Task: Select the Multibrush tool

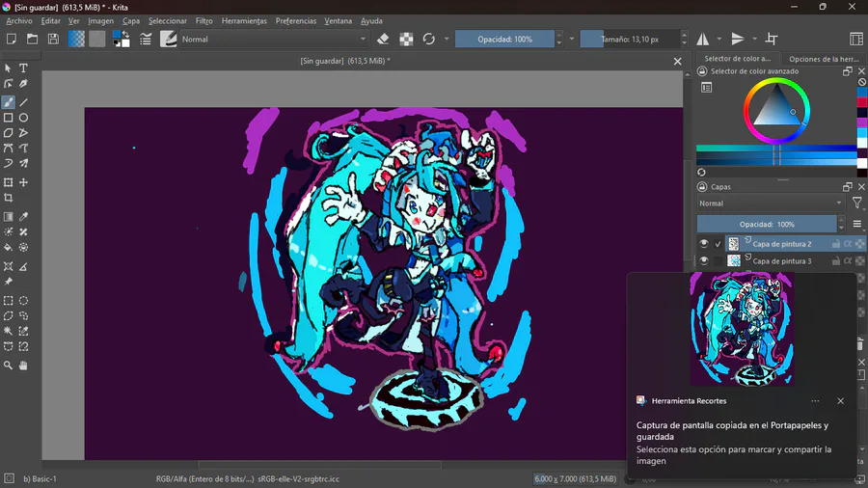Action: coord(23,163)
